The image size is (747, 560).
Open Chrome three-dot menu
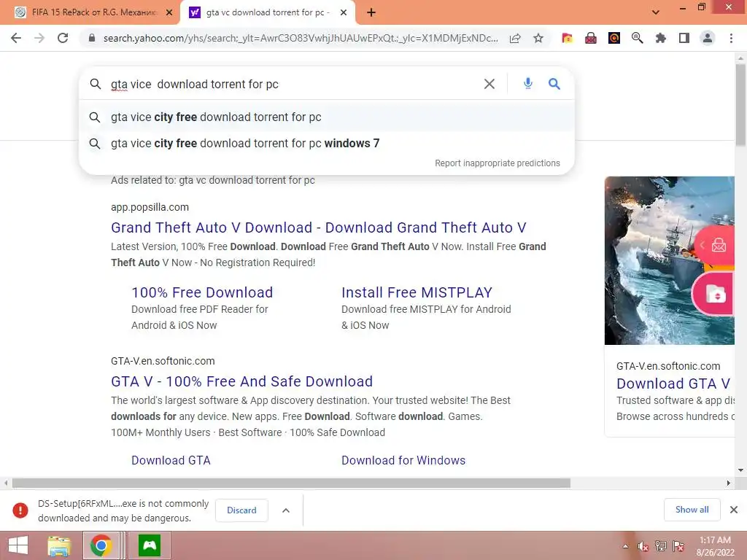pyautogui.click(x=731, y=38)
